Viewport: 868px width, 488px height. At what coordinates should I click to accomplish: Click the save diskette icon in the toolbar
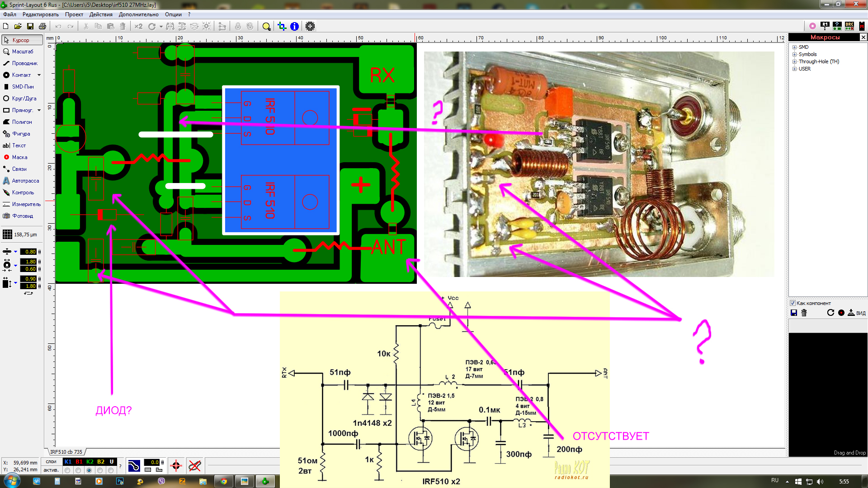click(30, 27)
